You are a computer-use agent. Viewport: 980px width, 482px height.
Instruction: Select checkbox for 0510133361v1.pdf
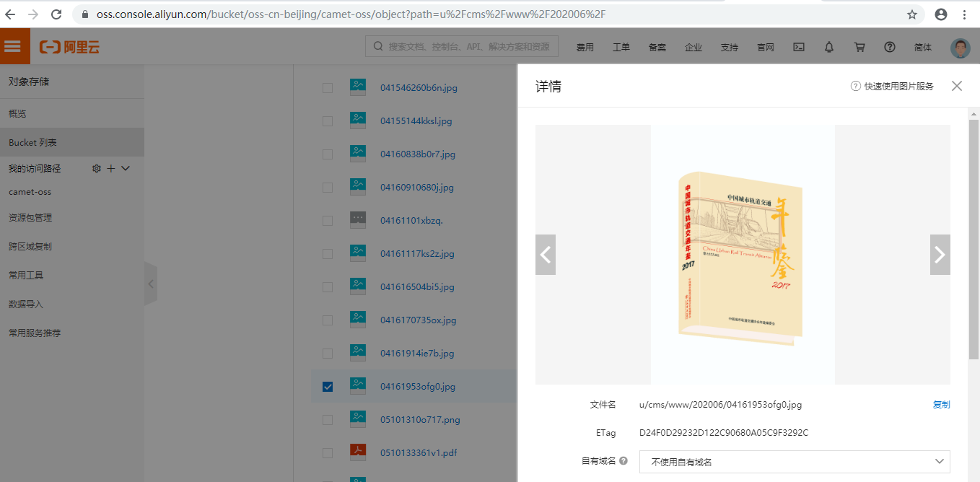[x=328, y=453]
